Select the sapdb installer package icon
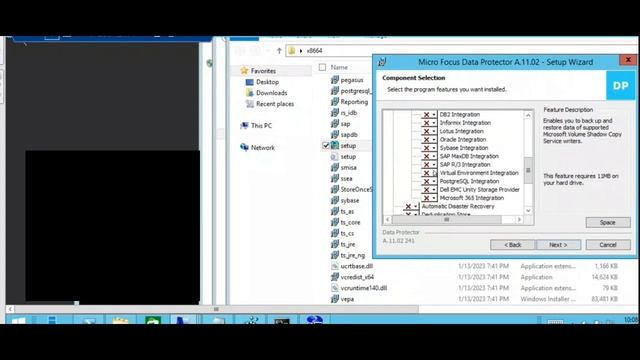The width and height of the screenshot is (640, 360). click(x=335, y=135)
